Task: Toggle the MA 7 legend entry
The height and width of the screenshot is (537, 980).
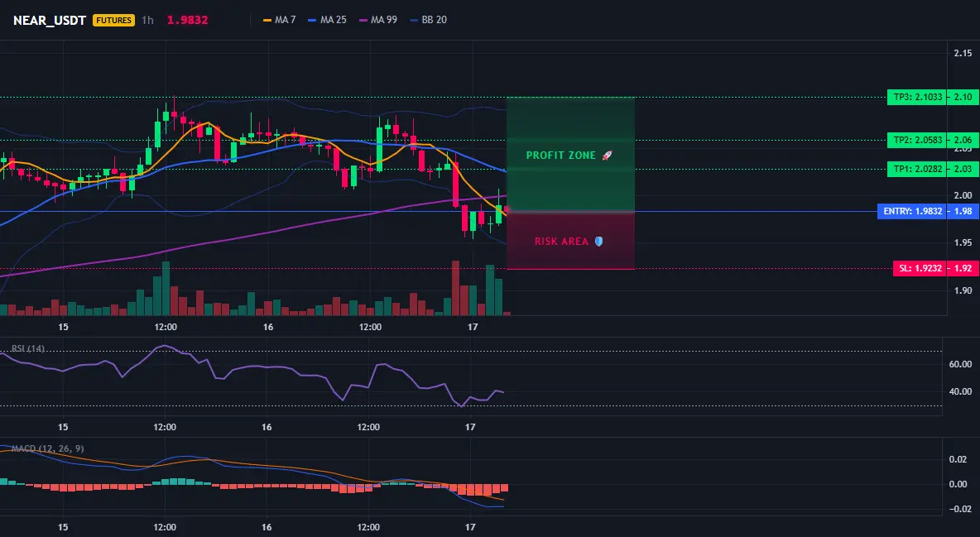Action: (x=280, y=20)
